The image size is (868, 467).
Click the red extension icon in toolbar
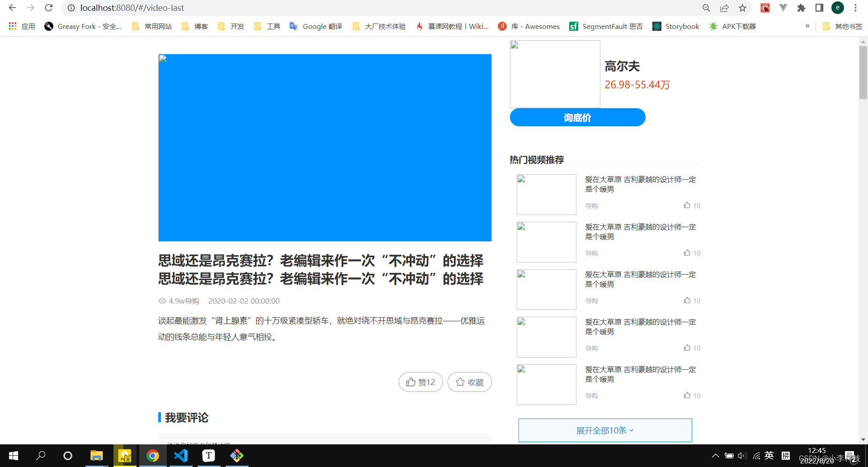click(765, 8)
